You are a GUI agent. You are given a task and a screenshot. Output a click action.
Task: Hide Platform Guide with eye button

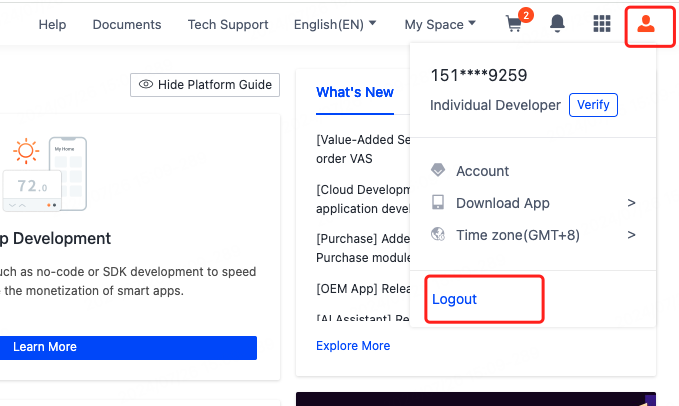click(205, 85)
